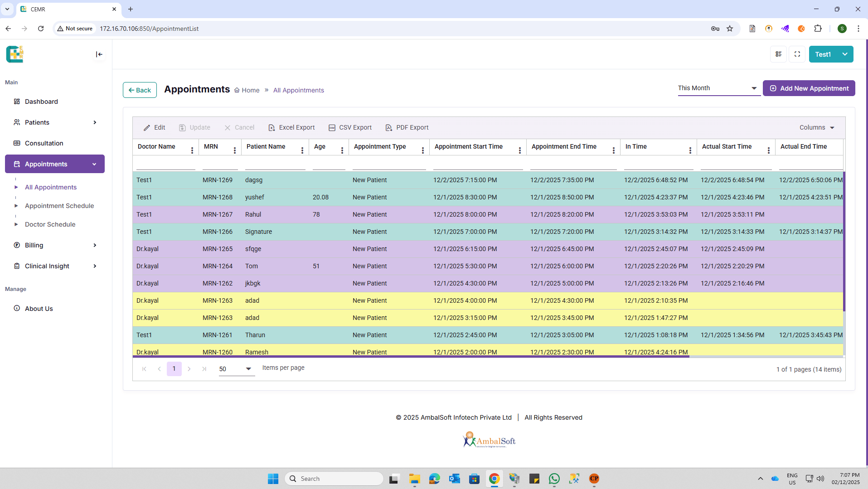Go to the next page of results

[189, 369]
